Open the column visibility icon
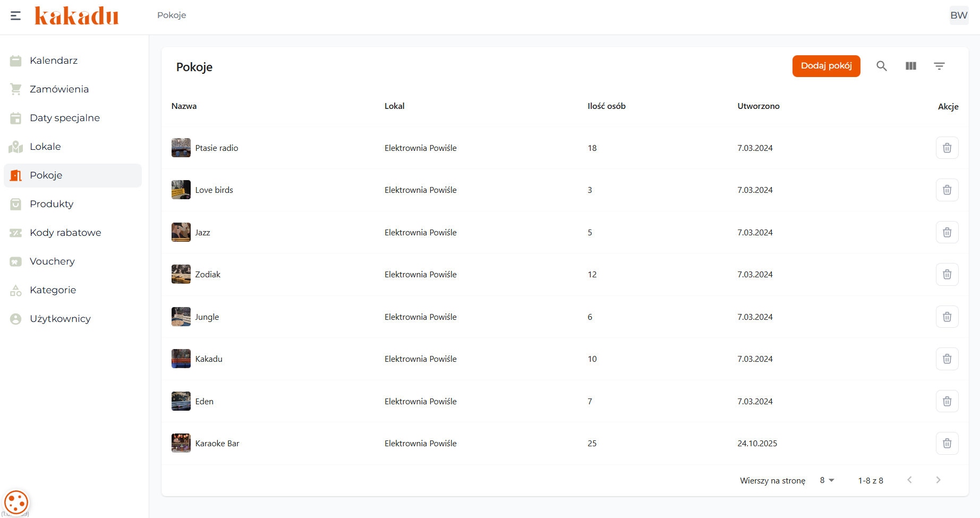Screen dimensions: 980x518 pyautogui.click(x=910, y=66)
